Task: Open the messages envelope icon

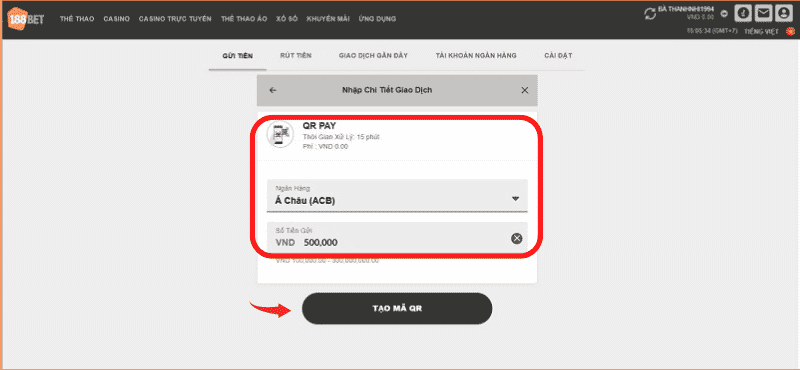Action: click(x=763, y=13)
